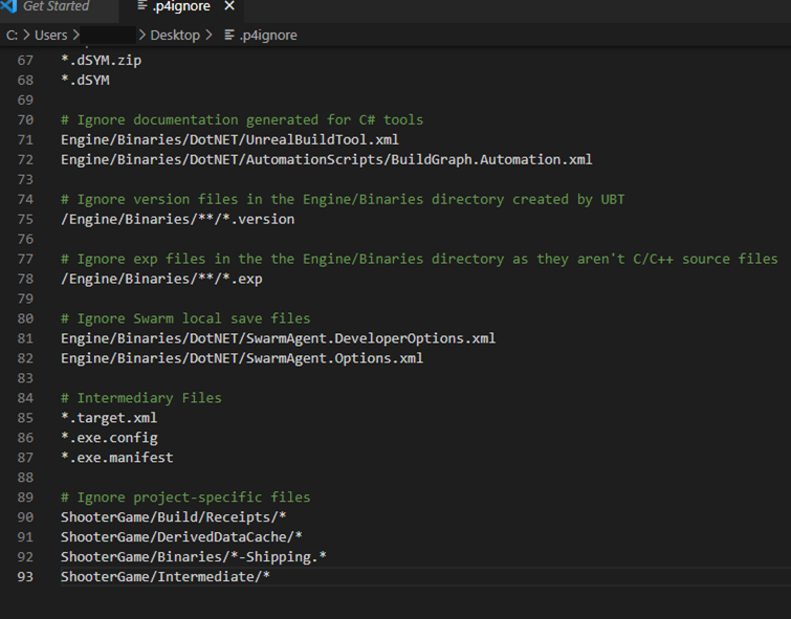Click the BuildGraph.Automation.xml path line
Screen dimensions: 791x619
[326, 160]
